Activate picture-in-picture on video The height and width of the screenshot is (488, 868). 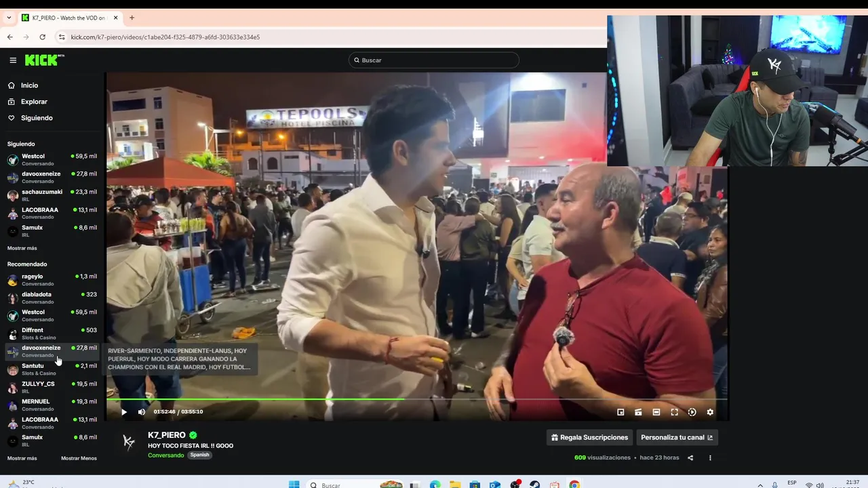[620, 412]
